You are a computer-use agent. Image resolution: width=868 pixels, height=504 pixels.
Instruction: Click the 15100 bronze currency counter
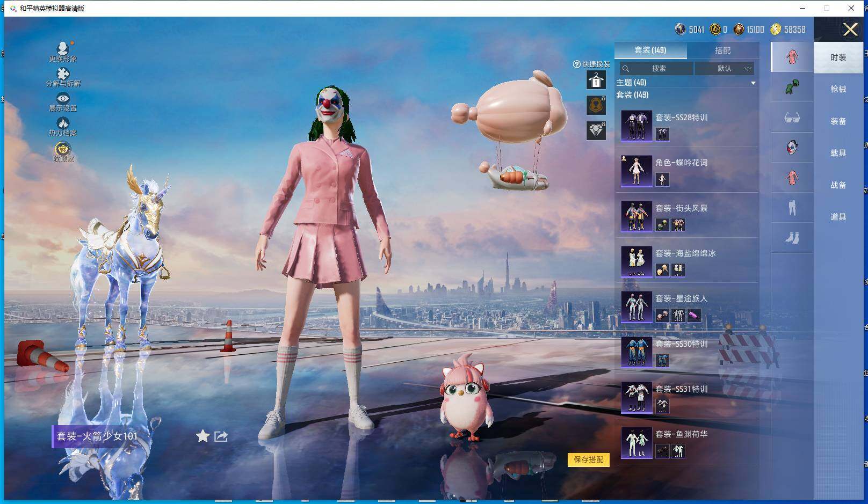tap(749, 29)
